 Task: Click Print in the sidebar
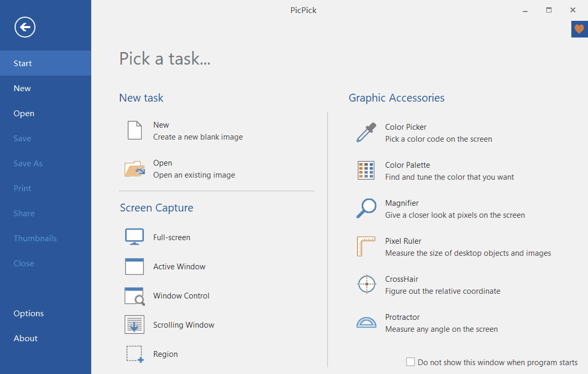(45, 189)
